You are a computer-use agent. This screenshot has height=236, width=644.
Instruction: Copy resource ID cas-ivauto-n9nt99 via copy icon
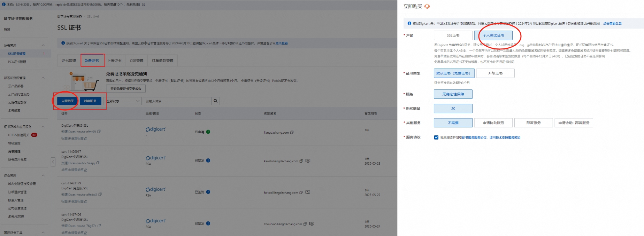[x=99, y=132]
